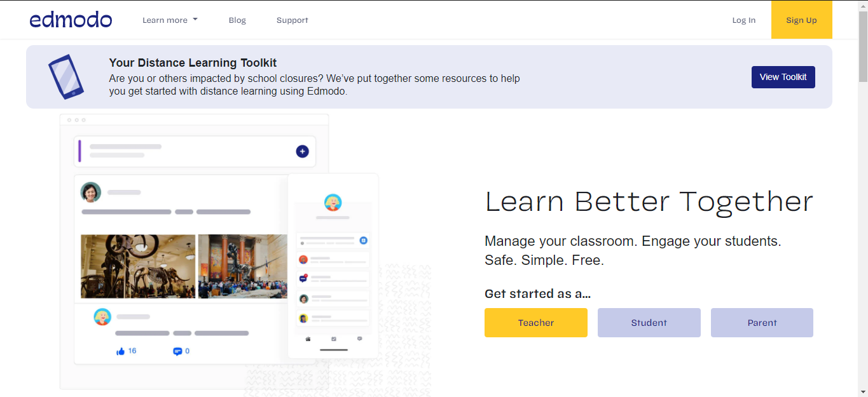Viewport: 868px width, 397px height.
Task: Click Sign Up
Action: pos(801,20)
